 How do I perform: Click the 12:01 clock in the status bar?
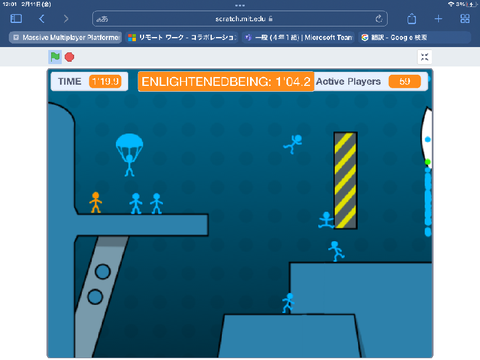click(9, 4)
